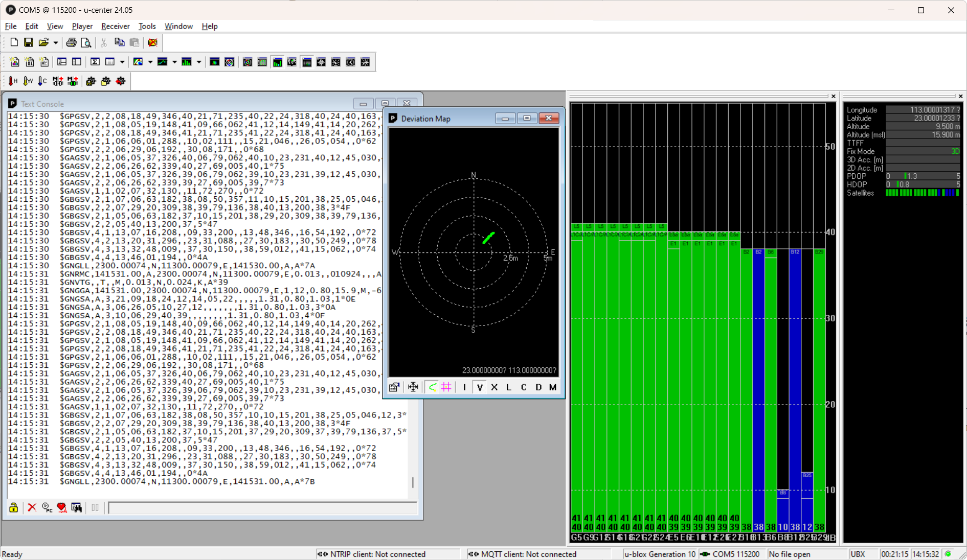Toggle the green track line in Deviation Map
Viewport: 967px width, 560px height.
[x=432, y=387]
